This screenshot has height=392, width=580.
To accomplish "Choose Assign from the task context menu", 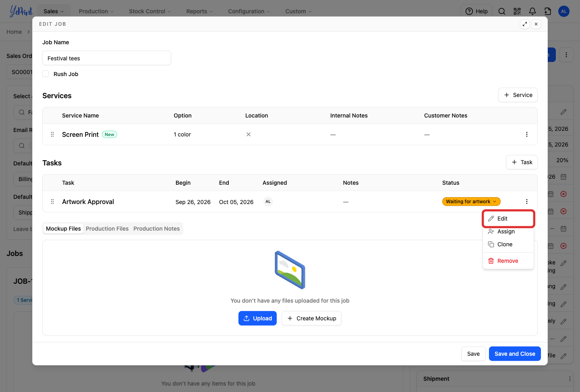I will click(x=508, y=231).
